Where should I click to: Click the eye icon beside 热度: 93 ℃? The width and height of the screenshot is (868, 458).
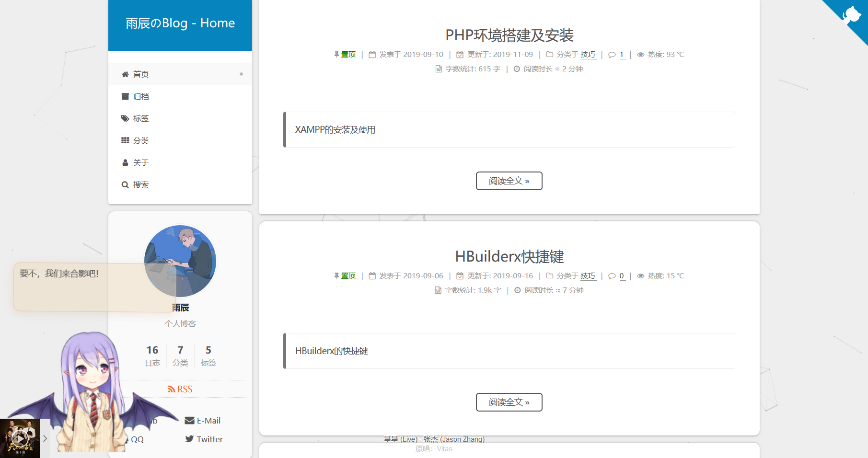pos(641,55)
